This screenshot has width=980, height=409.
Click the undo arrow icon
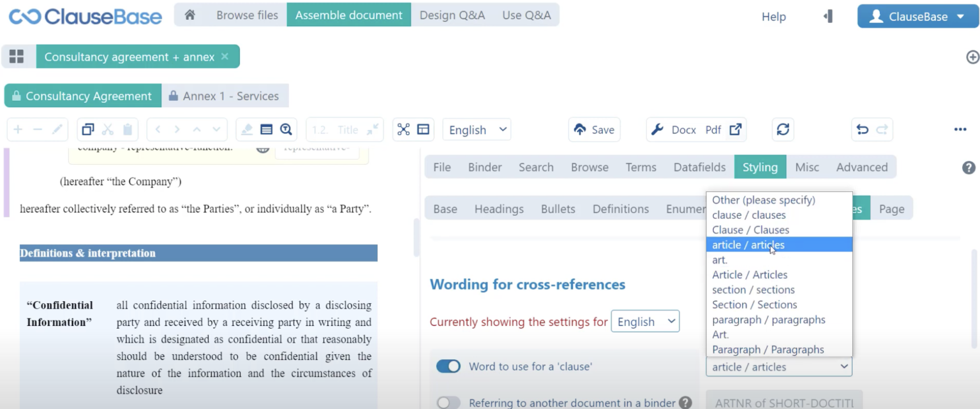click(x=863, y=130)
